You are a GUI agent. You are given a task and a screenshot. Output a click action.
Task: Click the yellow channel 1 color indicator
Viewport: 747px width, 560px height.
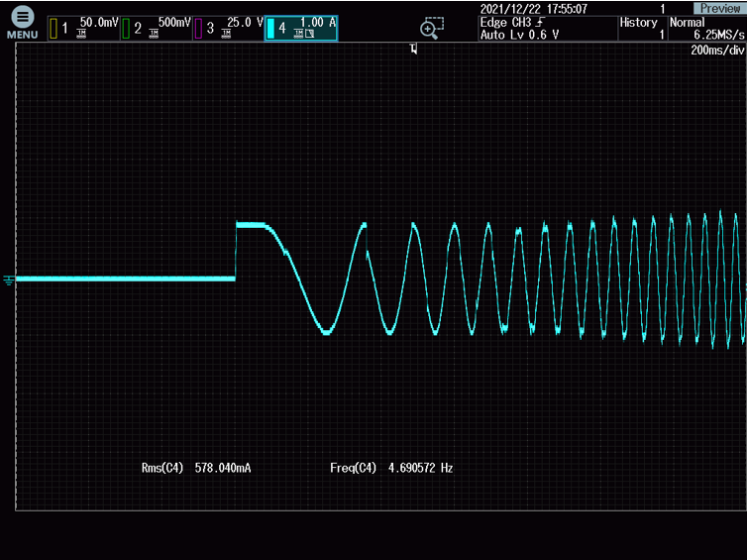click(x=53, y=29)
